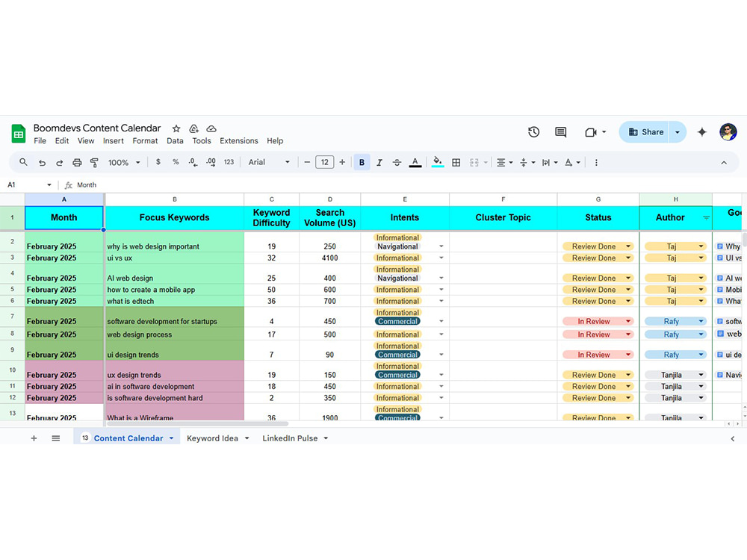Add a new sheet with plus button

(x=34, y=438)
